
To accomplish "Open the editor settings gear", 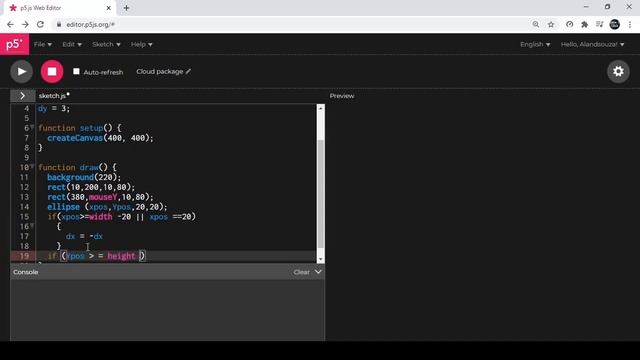I will click(618, 71).
